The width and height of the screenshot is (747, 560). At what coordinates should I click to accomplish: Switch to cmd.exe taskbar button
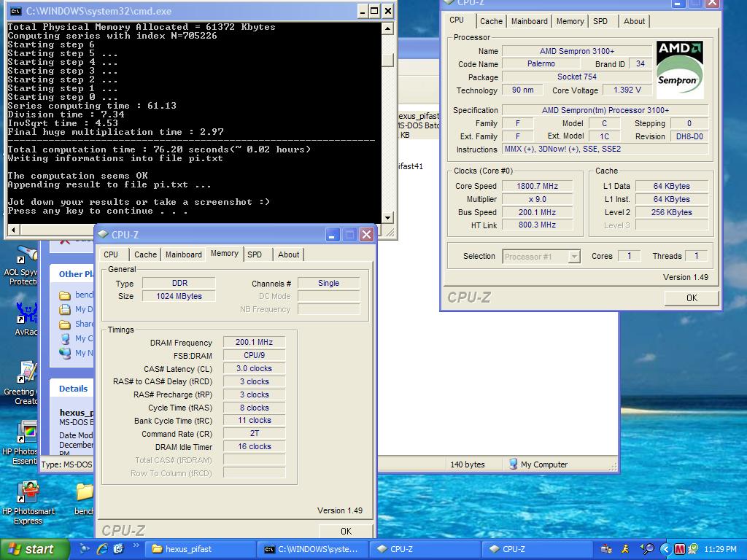pos(314,549)
